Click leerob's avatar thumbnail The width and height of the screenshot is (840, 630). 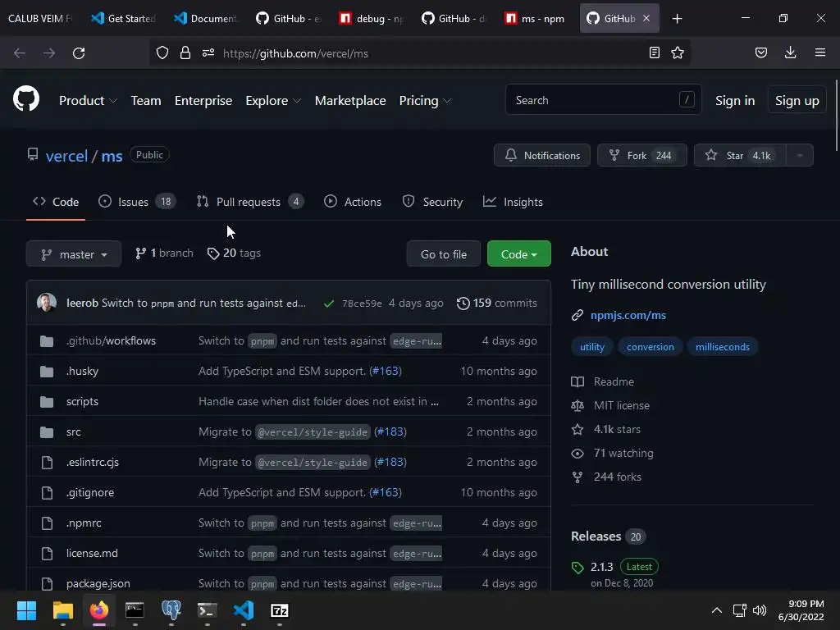click(47, 303)
